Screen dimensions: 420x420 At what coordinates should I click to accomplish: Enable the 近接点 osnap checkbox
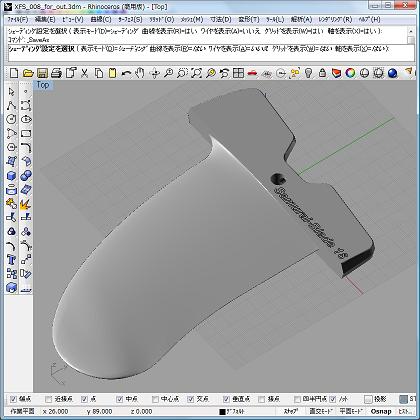point(49,399)
